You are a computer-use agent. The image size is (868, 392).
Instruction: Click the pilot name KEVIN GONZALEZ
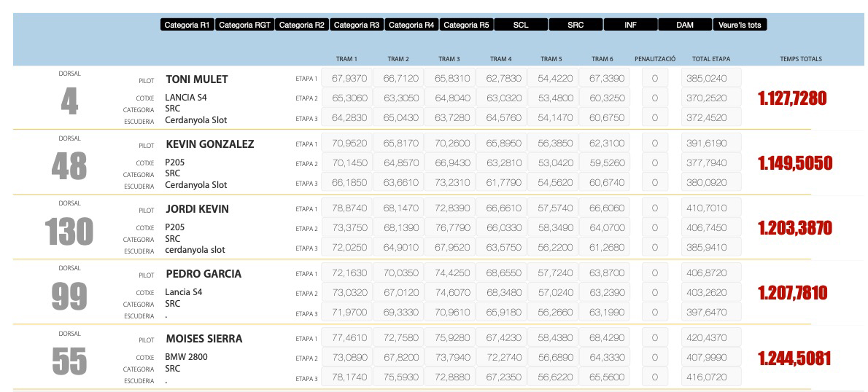click(x=210, y=144)
